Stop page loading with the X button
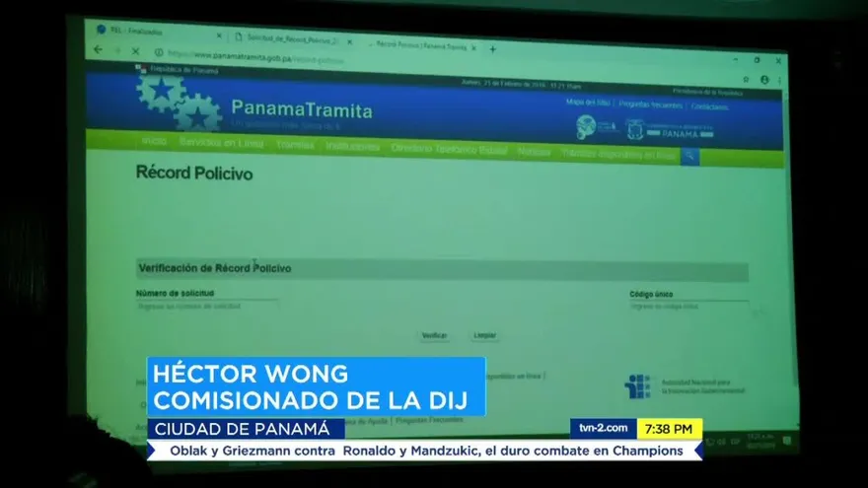The width and height of the screenshot is (868, 488). coord(136,51)
